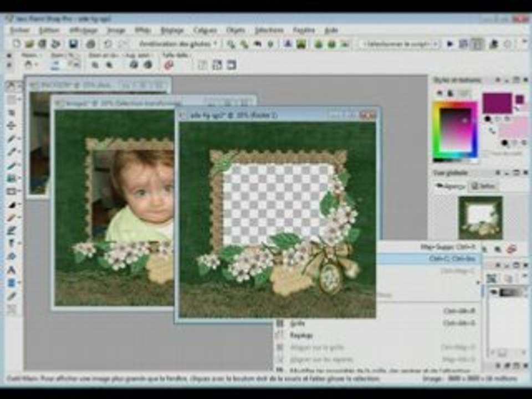Click the Zoom in magnifier in tool options

coord(109,65)
